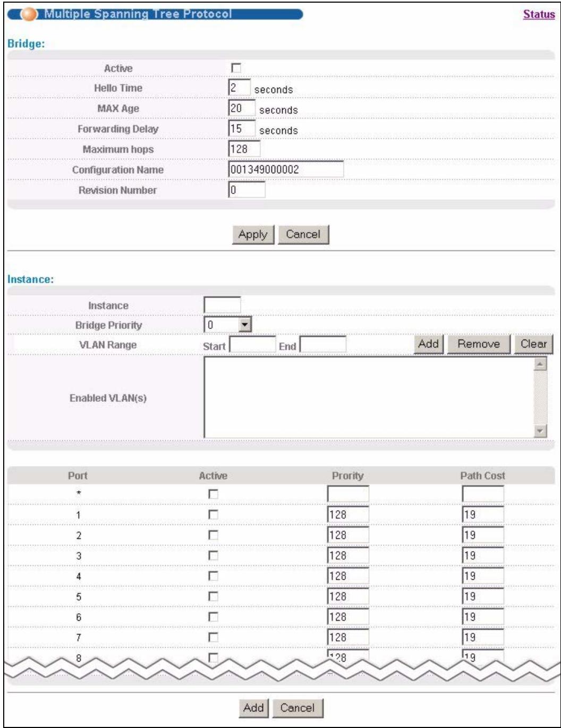561x728 pixels.
Task: Toggle Active checkbox for port 4
Action: pyautogui.click(x=214, y=575)
